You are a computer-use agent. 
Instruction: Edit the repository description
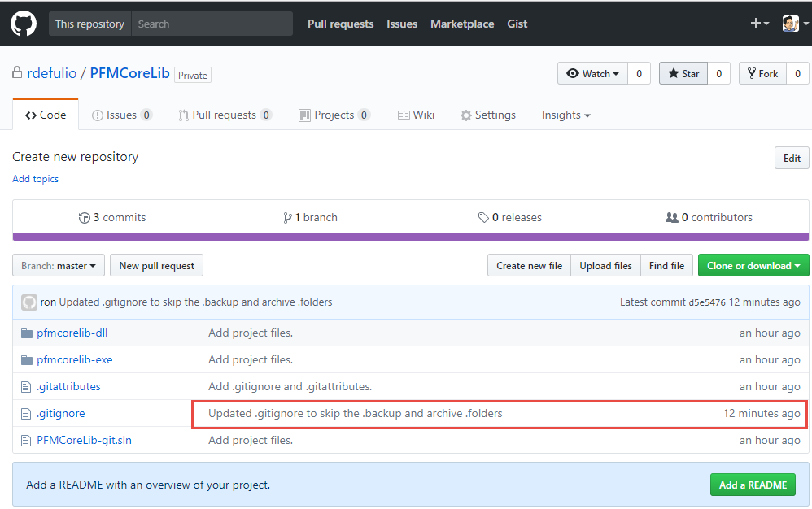click(792, 159)
